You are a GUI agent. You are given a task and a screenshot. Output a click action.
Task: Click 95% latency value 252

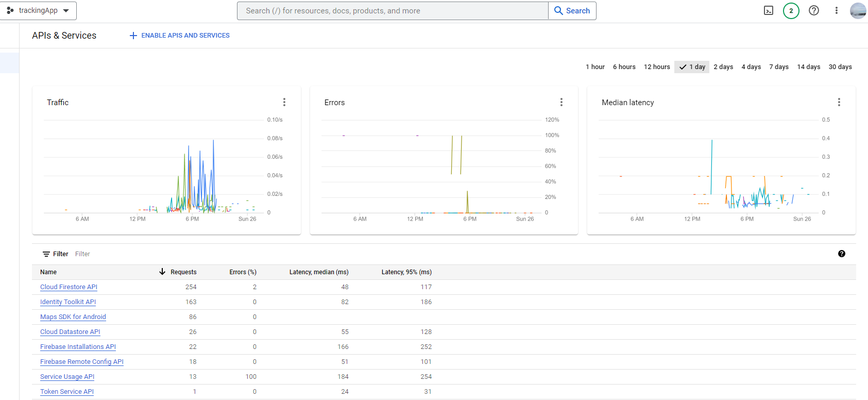coord(426,347)
